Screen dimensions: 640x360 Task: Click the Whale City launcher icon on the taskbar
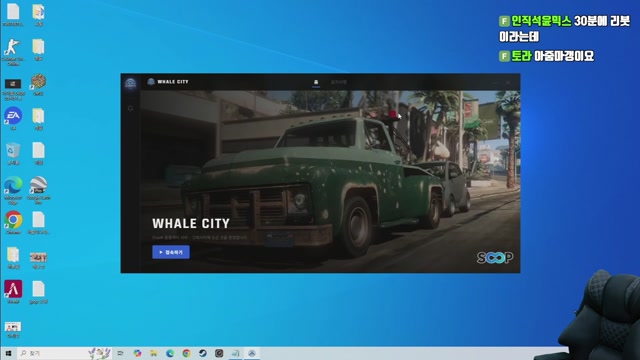[252, 353]
